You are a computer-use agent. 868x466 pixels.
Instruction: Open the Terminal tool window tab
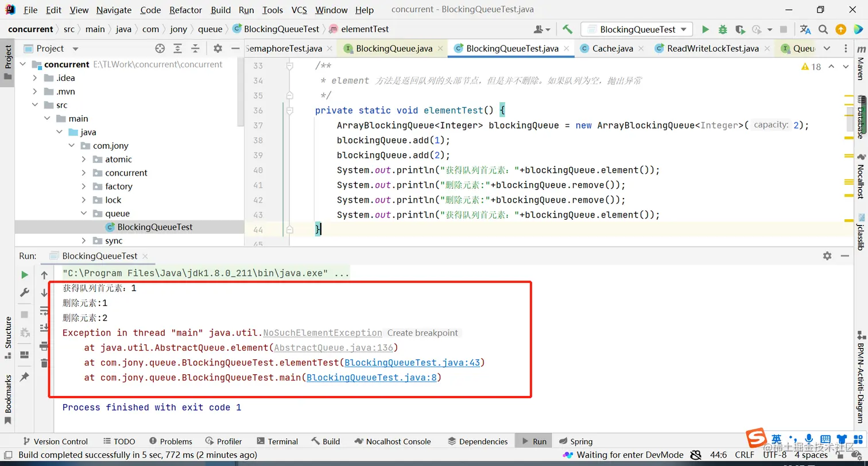[277, 441]
